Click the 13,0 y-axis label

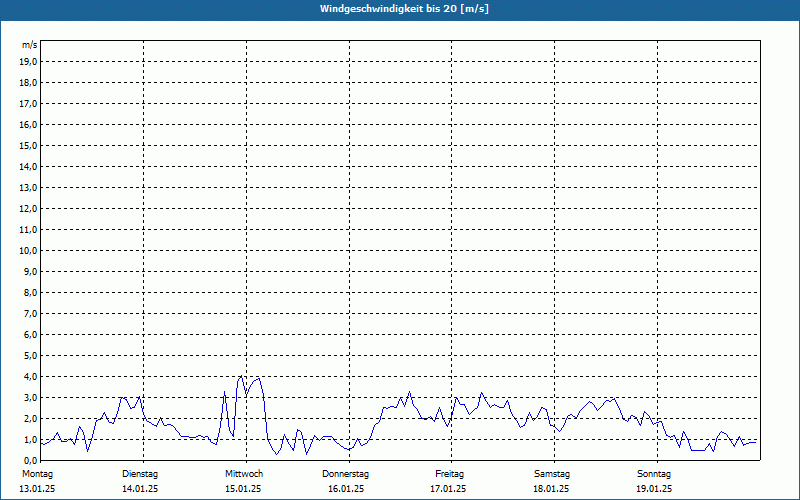click(28, 188)
